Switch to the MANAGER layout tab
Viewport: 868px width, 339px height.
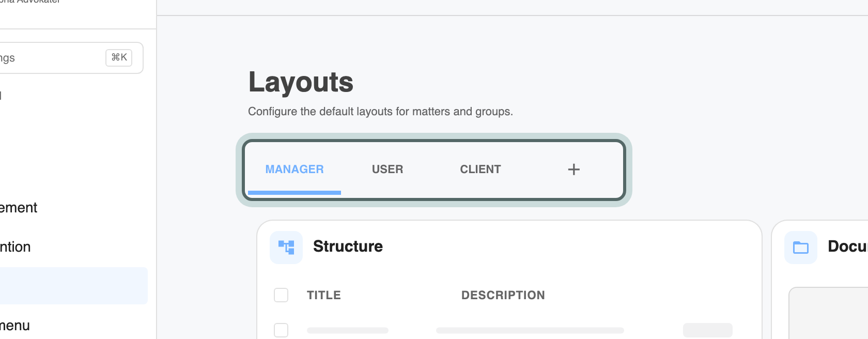pos(295,169)
